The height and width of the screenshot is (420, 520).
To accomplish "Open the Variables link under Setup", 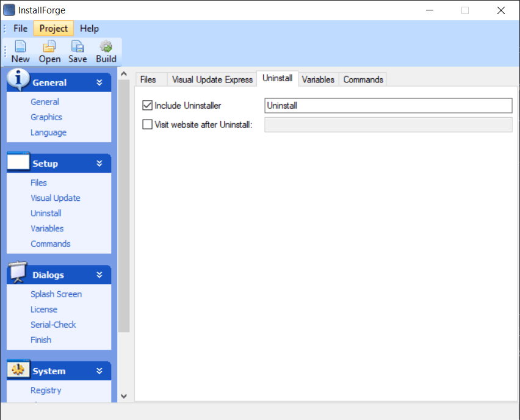I will click(x=47, y=228).
